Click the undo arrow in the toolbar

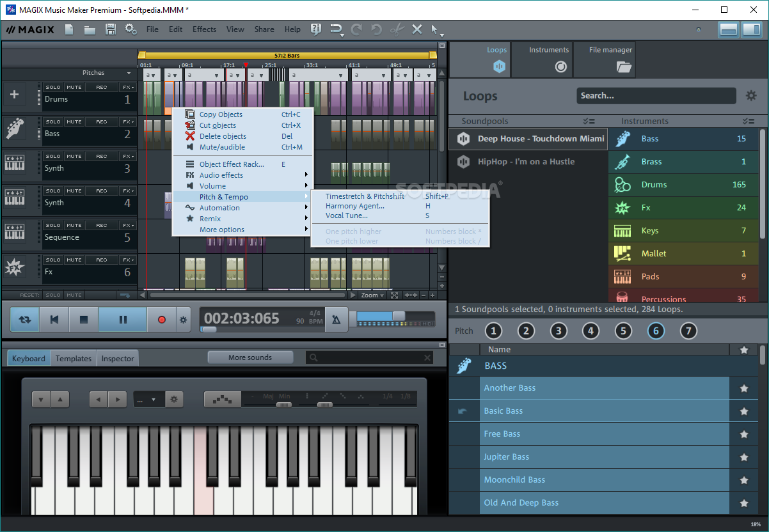tap(376, 29)
